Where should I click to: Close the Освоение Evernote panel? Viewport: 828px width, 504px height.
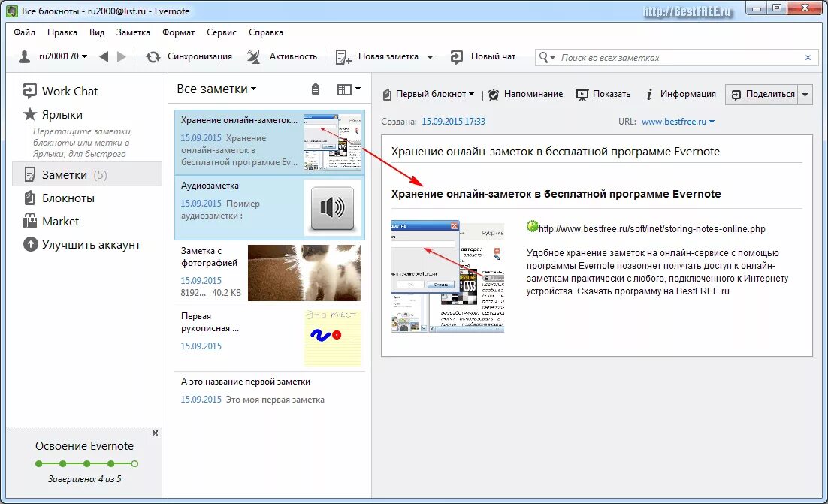(x=156, y=433)
